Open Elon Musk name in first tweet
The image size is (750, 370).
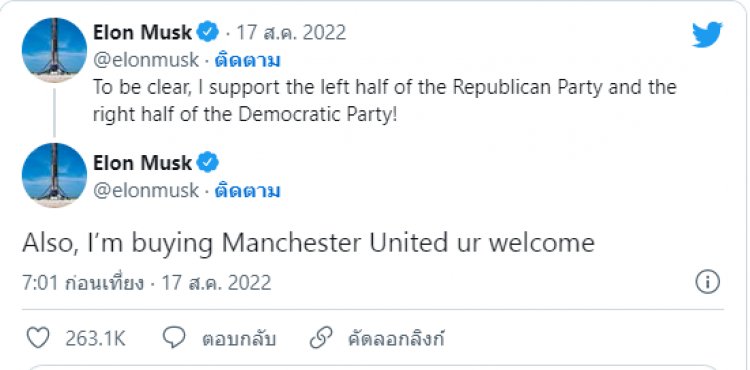[143, 33]
